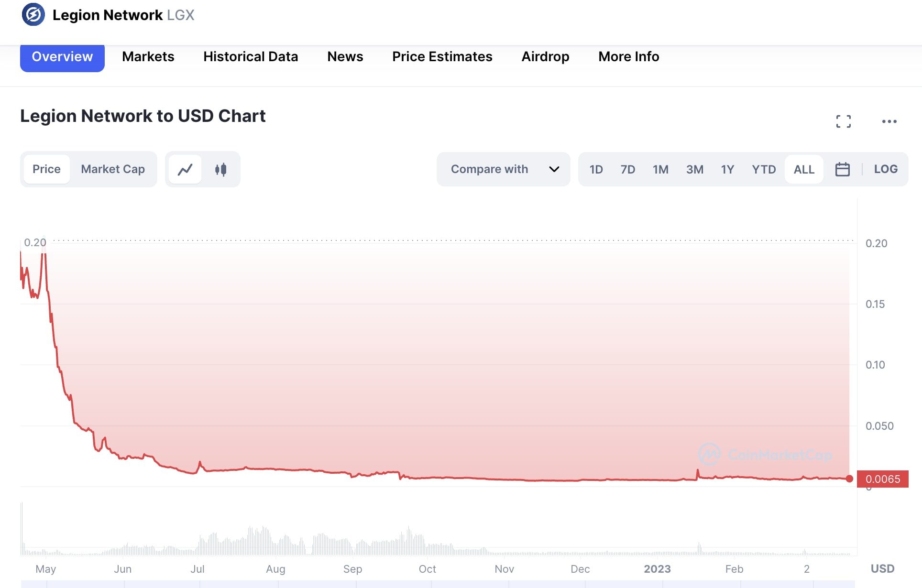
Task: Open the calendar date range picker
Action: [842, 169]
